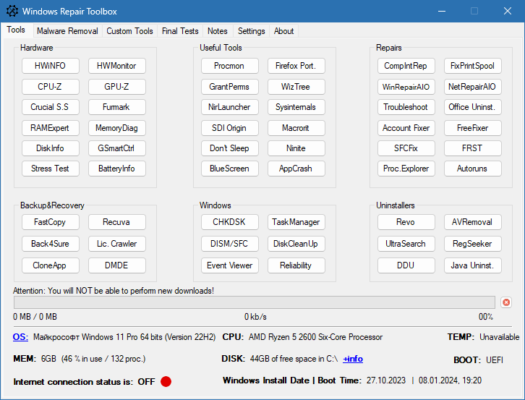Run CHKDSK
The height and width of the screenshot is (400, 525).
coord(230,222)
